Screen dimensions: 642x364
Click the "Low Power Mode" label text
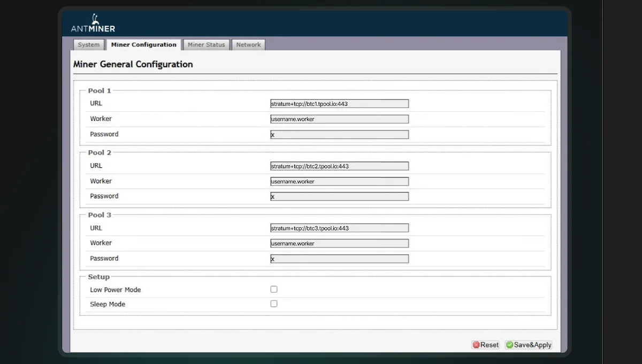click(116, 290)
